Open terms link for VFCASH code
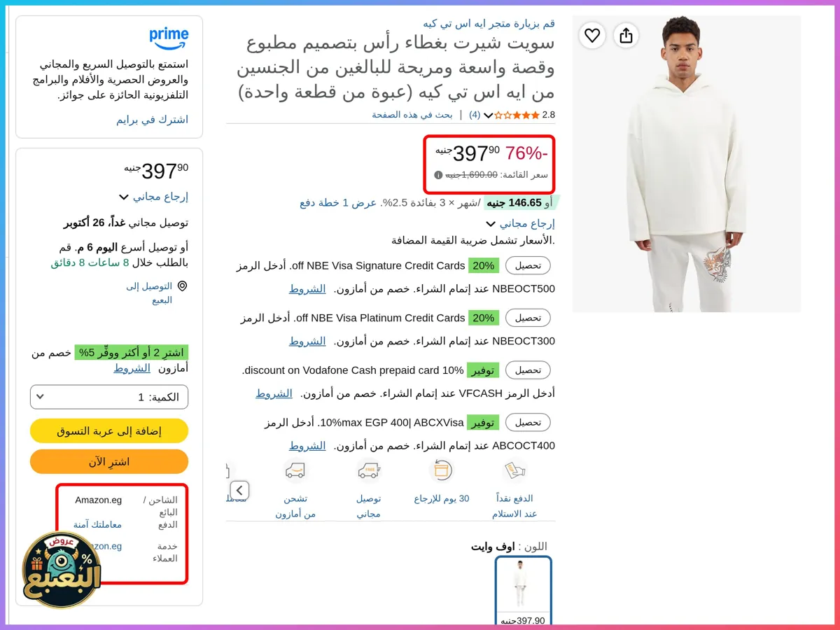 (274, 393)
